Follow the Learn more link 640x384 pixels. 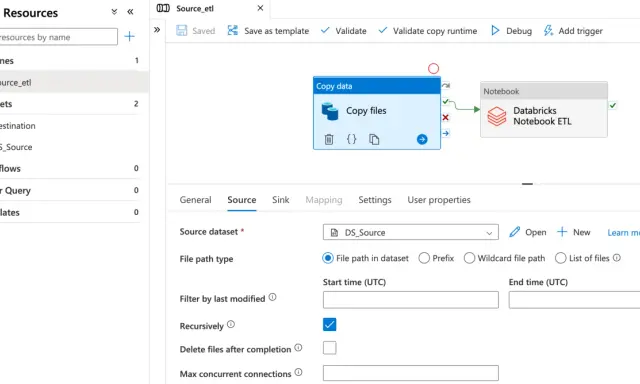[623, 233]
